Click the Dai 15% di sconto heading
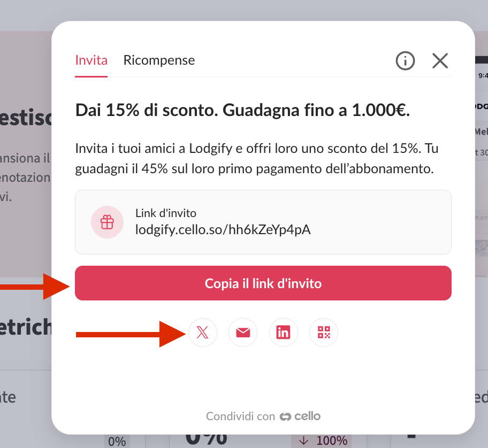 [242, 110]
